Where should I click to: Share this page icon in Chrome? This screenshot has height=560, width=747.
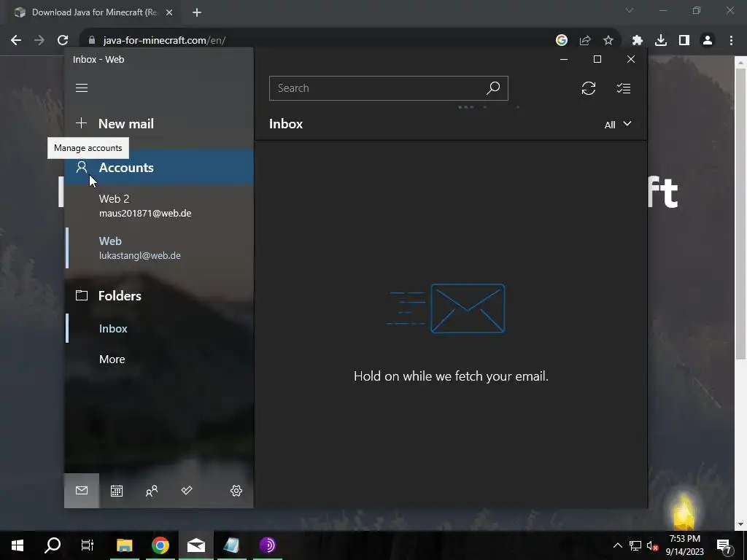[x=585, y=41]
